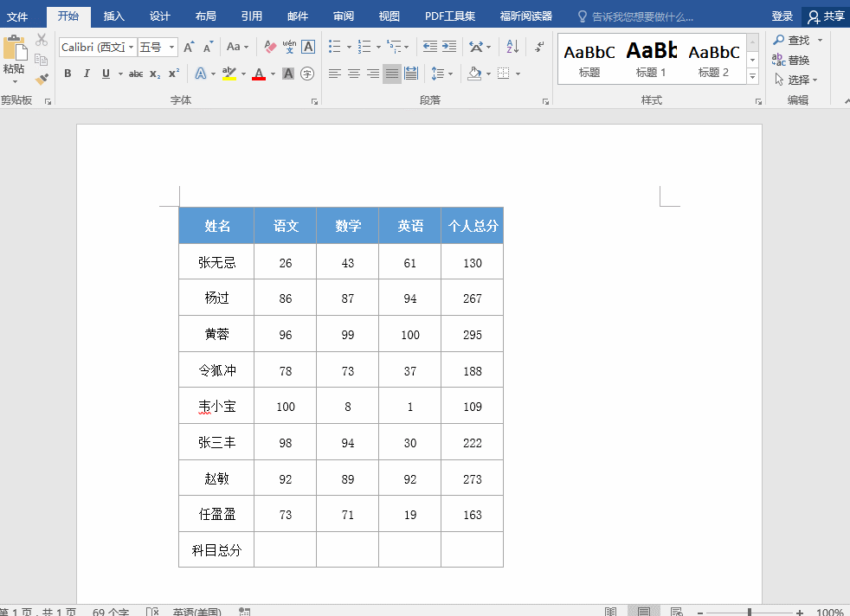Image resolution: width=850 pixels, height=616 pixels.
Task: Toggle Strikethrough text formatting
Action: click(136, 74)
